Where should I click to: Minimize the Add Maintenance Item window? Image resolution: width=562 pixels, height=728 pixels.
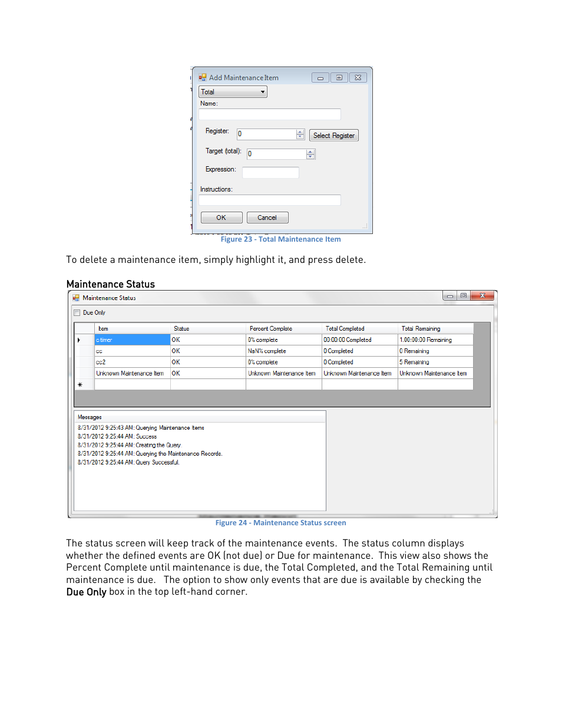point(320,78)
